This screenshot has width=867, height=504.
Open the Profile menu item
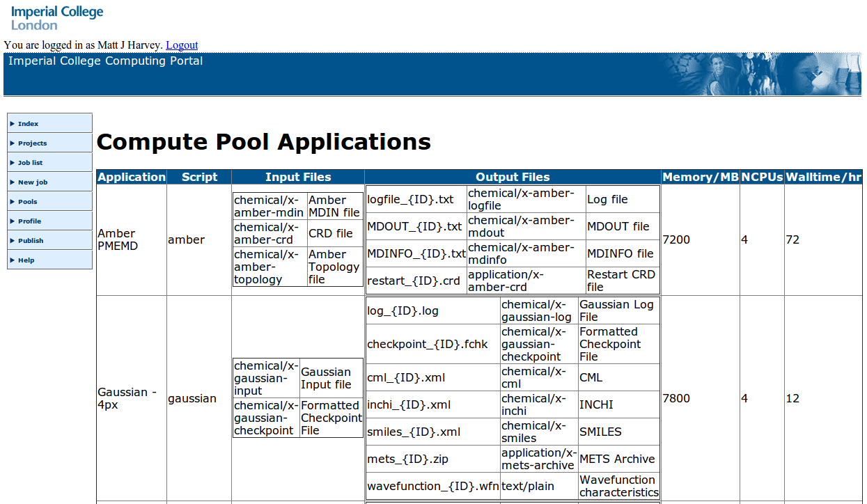(30, 221)
